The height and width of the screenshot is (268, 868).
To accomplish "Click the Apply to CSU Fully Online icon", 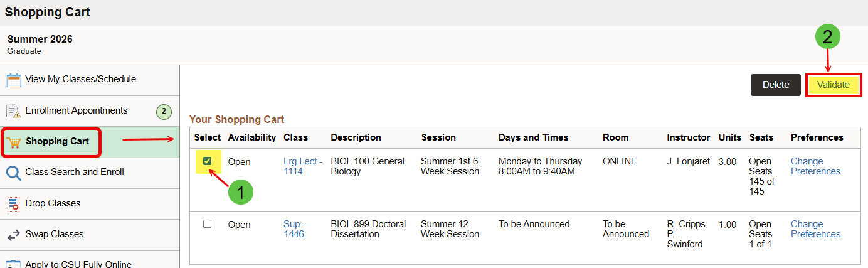I will point(14,264).
